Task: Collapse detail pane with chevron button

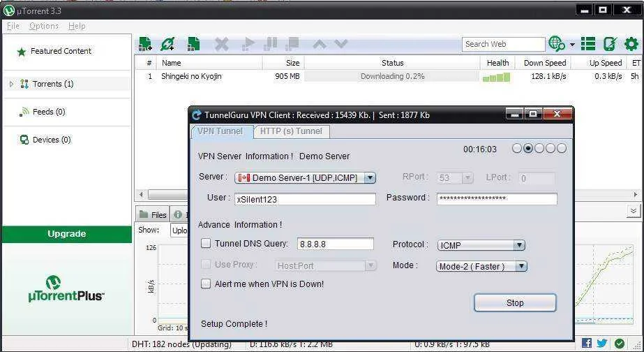Action: point(634,211)
